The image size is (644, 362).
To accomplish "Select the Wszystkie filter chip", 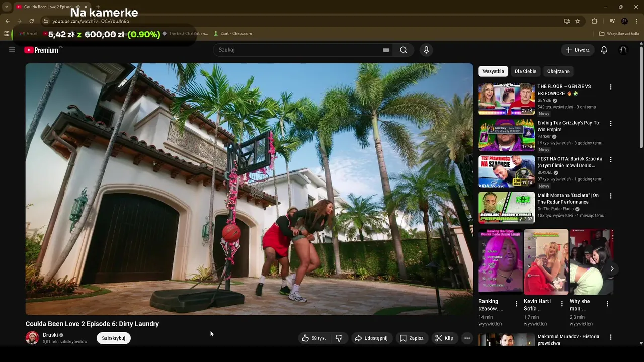I will click(493, 71).
